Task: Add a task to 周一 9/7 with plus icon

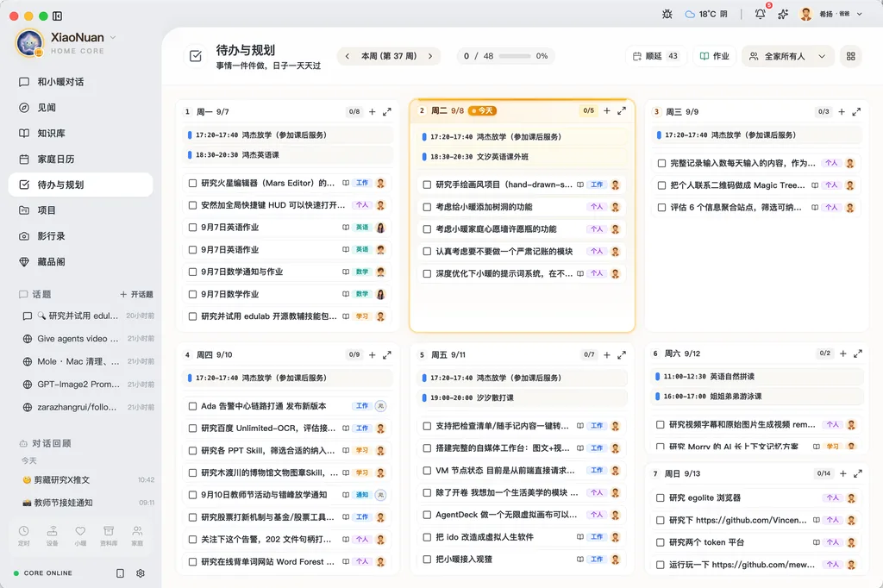Action: point(373,111)
